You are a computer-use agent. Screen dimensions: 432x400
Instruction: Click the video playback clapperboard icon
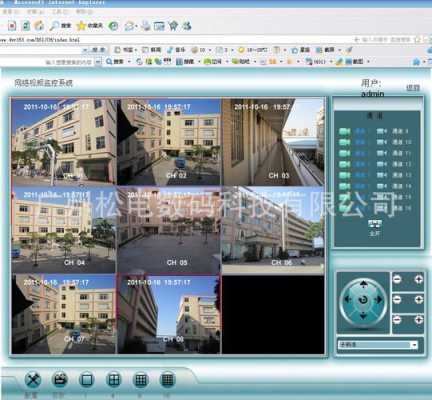pyautogui.click(x=60, y=380)
